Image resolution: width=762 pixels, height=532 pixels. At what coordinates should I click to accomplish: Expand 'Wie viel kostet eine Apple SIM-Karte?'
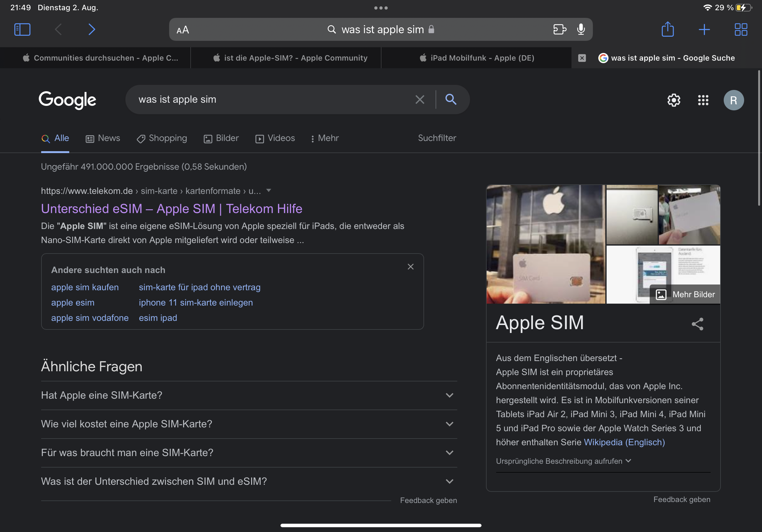coord(449,424)
